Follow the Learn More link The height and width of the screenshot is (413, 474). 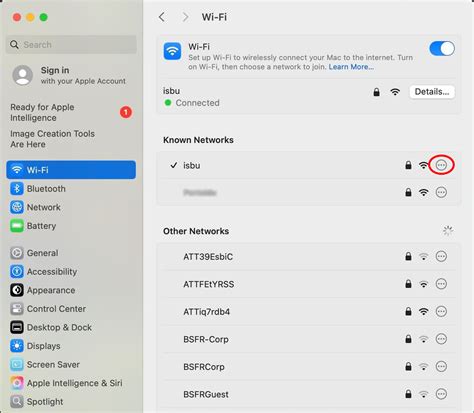point(351,67)
